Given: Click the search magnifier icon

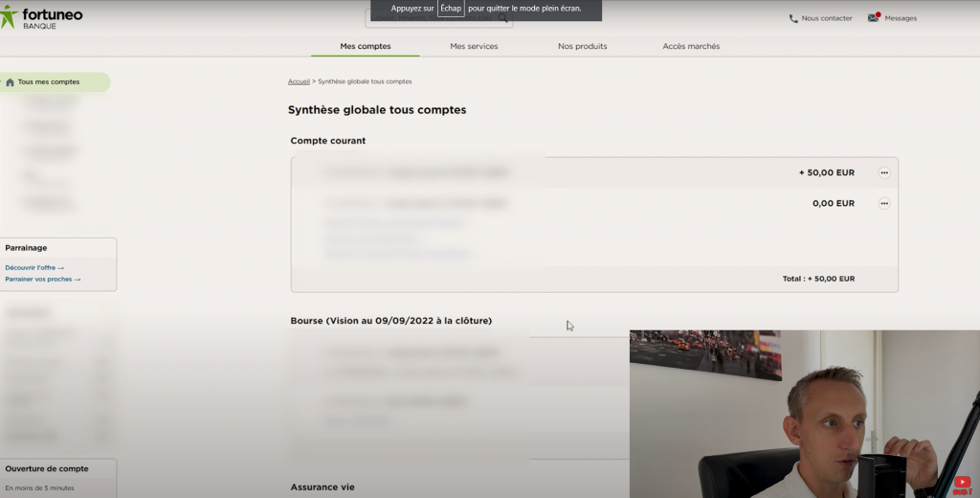Looking at the screenshot, I should 503,17.
